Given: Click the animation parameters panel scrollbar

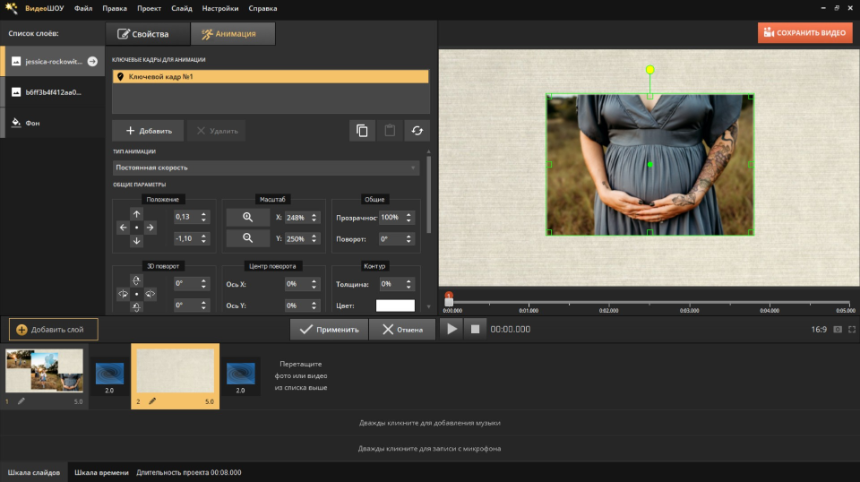Looking at the screenshot, I should [428, 195].
